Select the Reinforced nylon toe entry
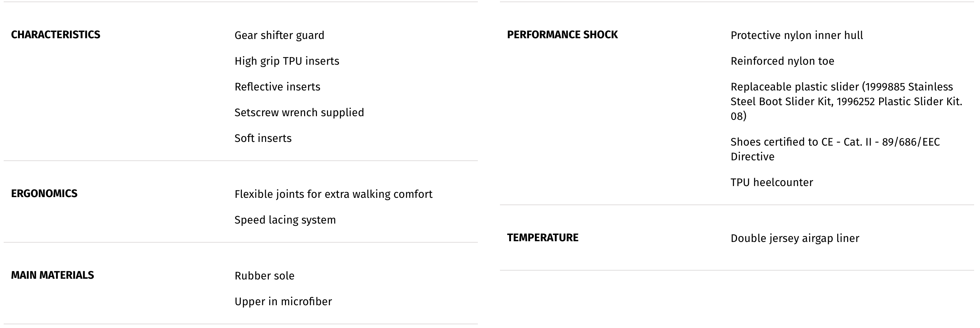Screen dimensions: 980x328 point(782,61)
